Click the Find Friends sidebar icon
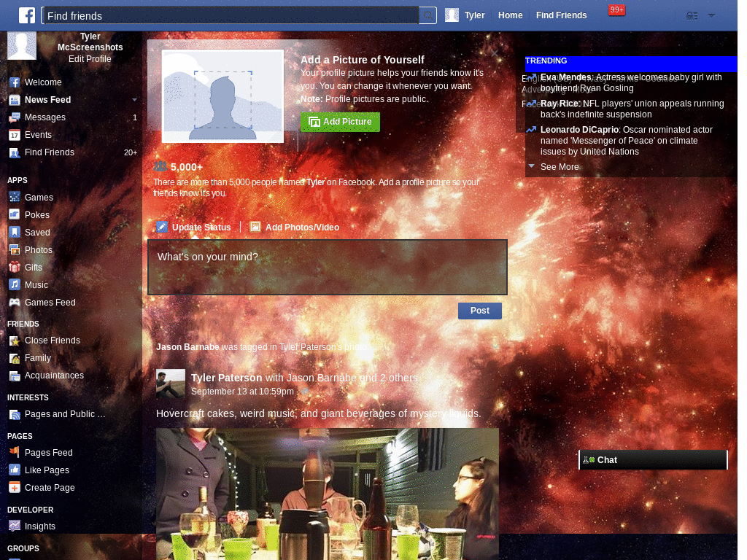The width and height of the screenshot is (747, 560). (x=15, y=153)
